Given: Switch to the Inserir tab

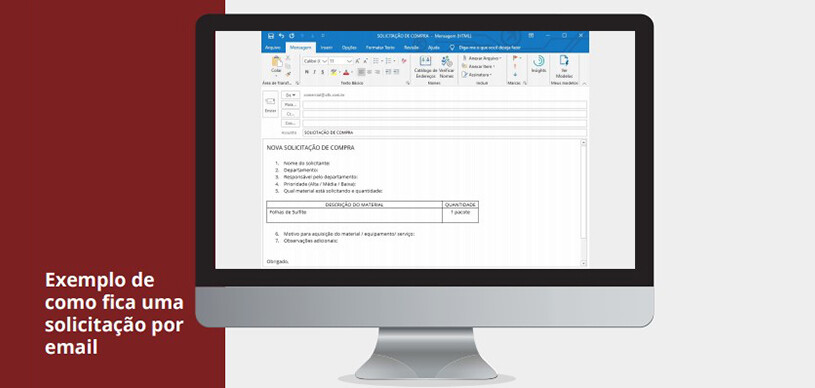Looking at the screenshot, I should tap(326, 47).
